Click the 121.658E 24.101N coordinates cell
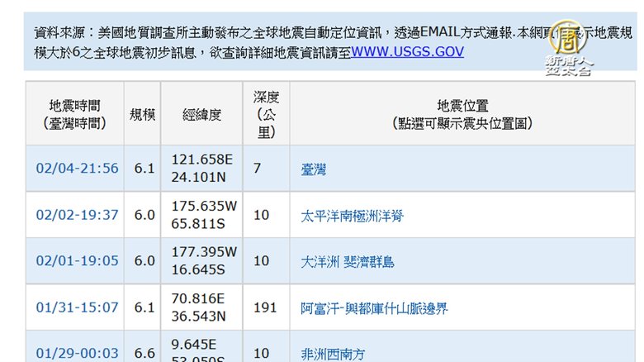Screen dimensions: 644x362 pos(203,169)
